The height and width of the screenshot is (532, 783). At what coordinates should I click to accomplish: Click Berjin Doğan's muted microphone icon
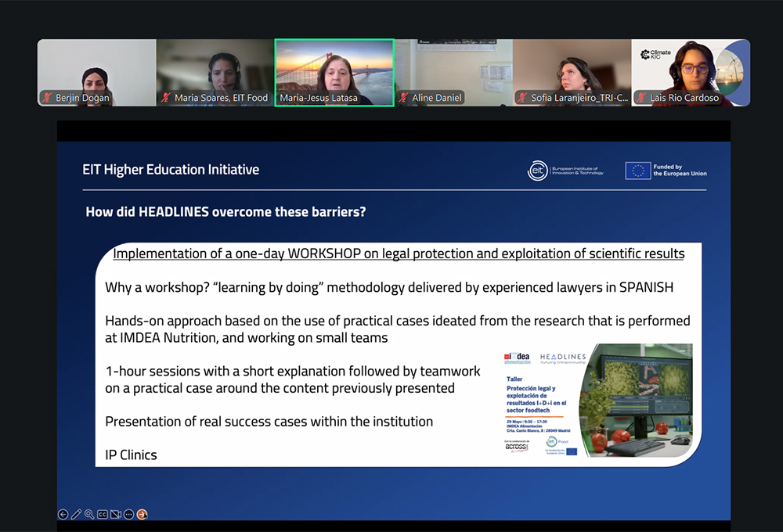[48, 99]
